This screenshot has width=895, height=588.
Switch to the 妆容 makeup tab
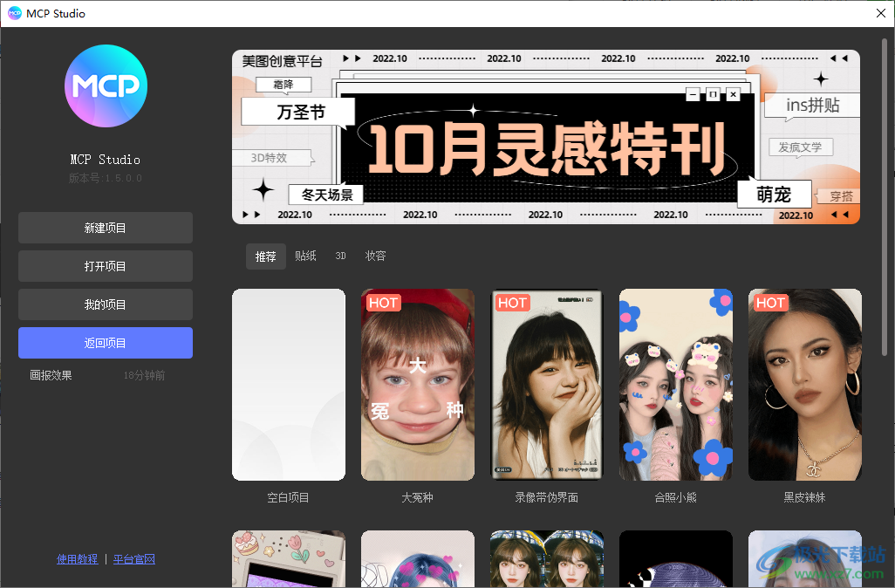coord(374,256)
